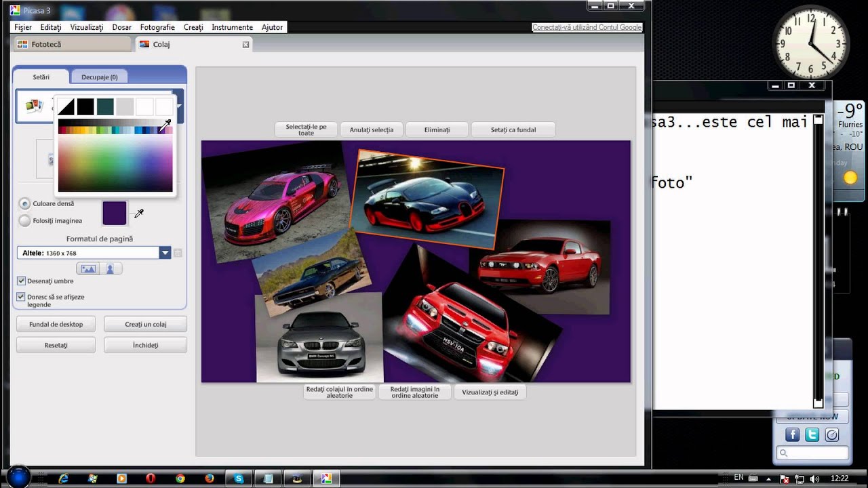Screen dimensions: 868x488
Task: Switch to the Setări tab
Action: 41,77
